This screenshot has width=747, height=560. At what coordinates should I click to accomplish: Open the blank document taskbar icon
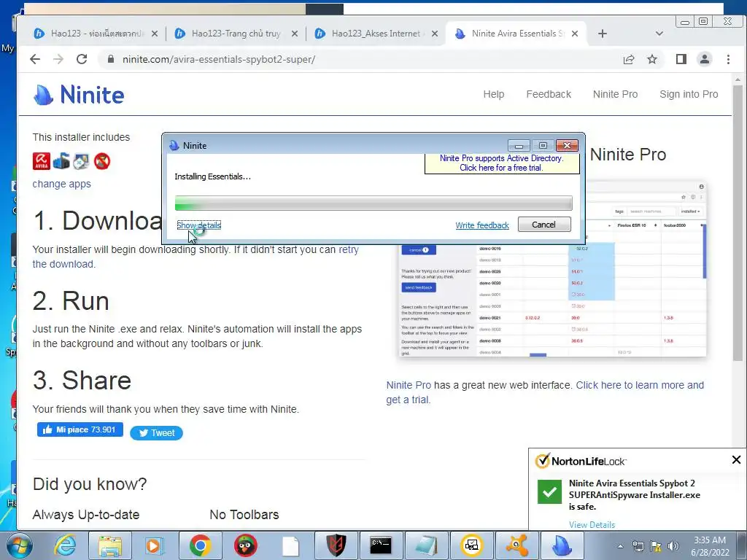290,545
